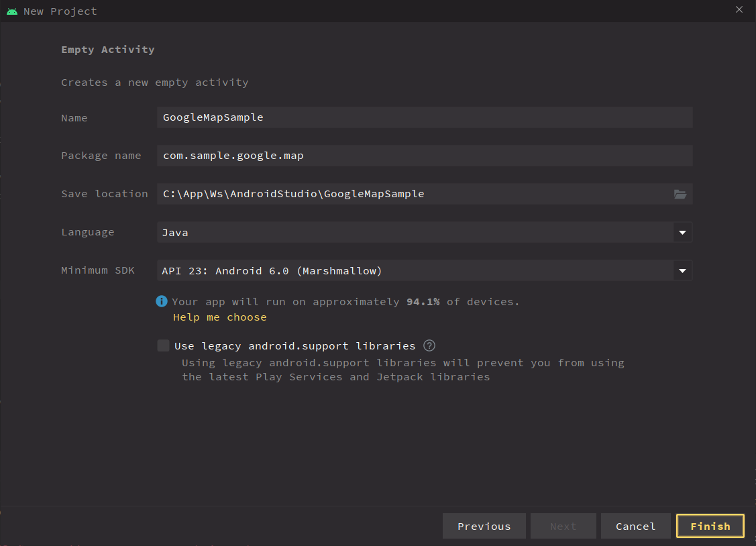Click the Help me choose link
Viewport: 756px width, 546px height.
point(220,317)
